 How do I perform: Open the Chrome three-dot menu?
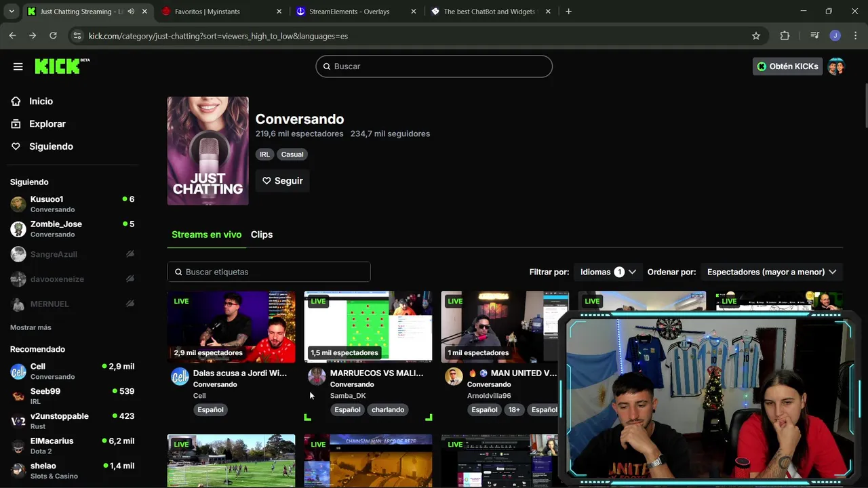(x=856, y=36)
